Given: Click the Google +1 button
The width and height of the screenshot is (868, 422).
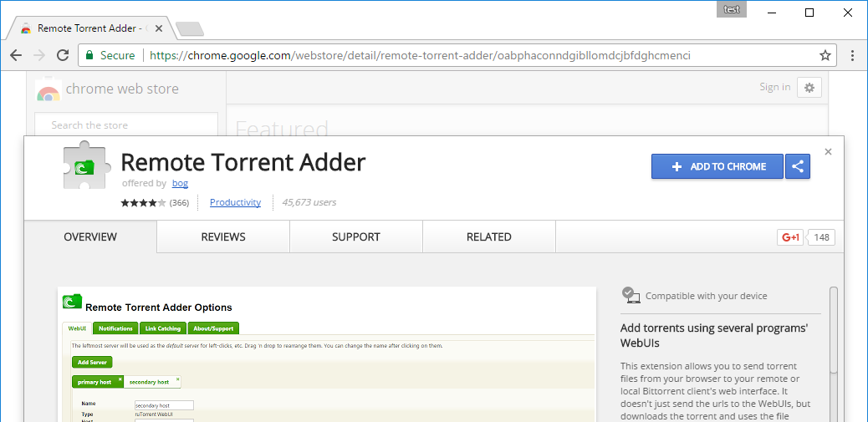Looking at the screenshot, I should 790,237.
